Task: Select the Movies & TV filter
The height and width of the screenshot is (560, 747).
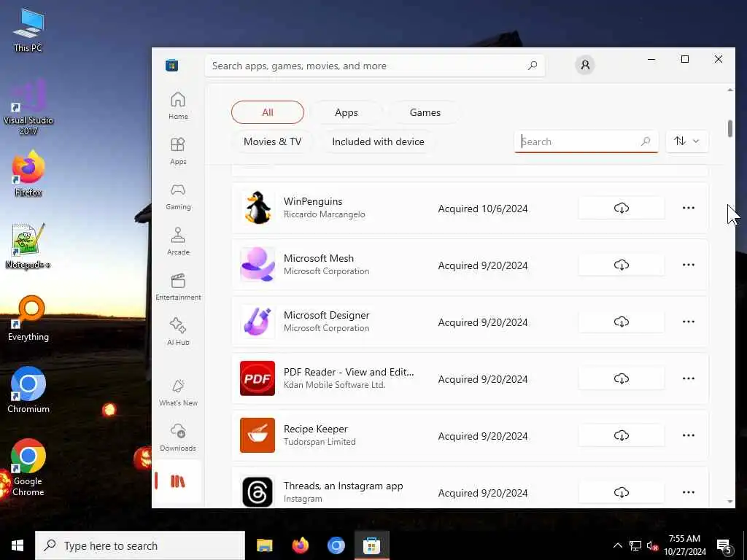Action: [x=273, y=141]
